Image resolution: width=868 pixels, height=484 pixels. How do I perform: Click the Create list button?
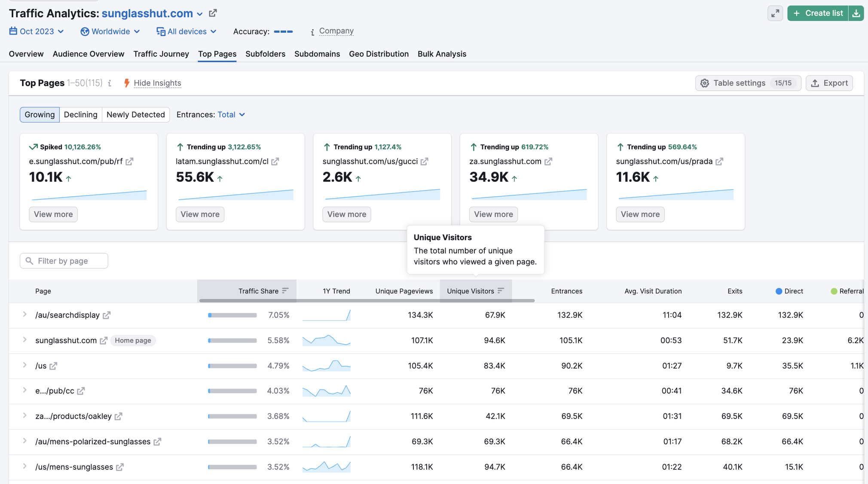point(818,13)
